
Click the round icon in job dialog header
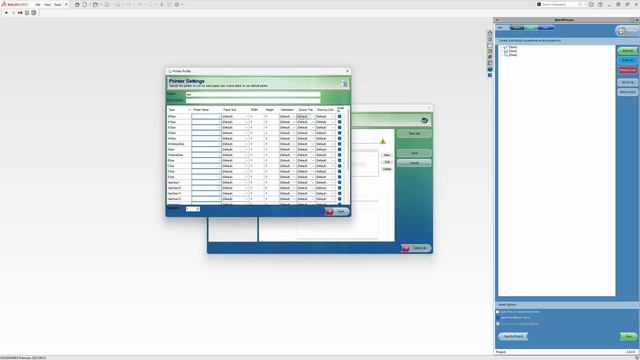pos(424,120)
